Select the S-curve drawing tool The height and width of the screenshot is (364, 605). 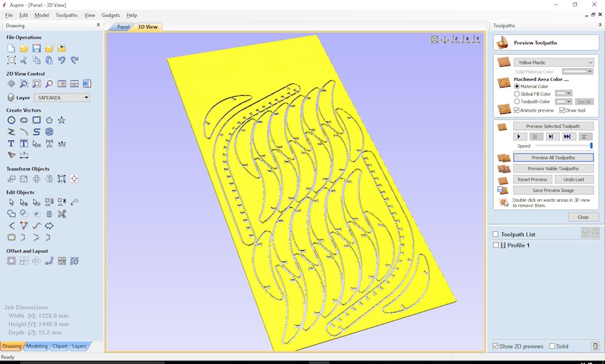36,132
